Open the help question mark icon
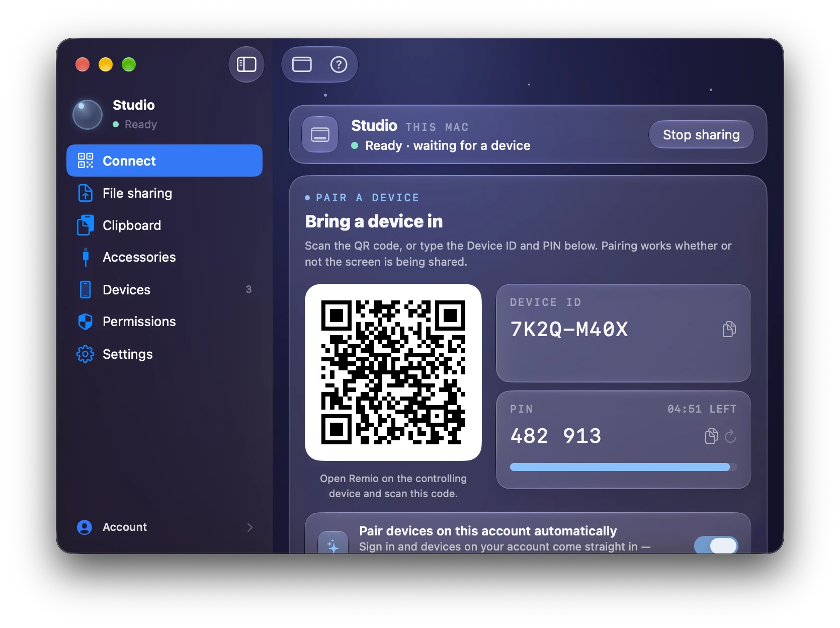 [339, 64]
